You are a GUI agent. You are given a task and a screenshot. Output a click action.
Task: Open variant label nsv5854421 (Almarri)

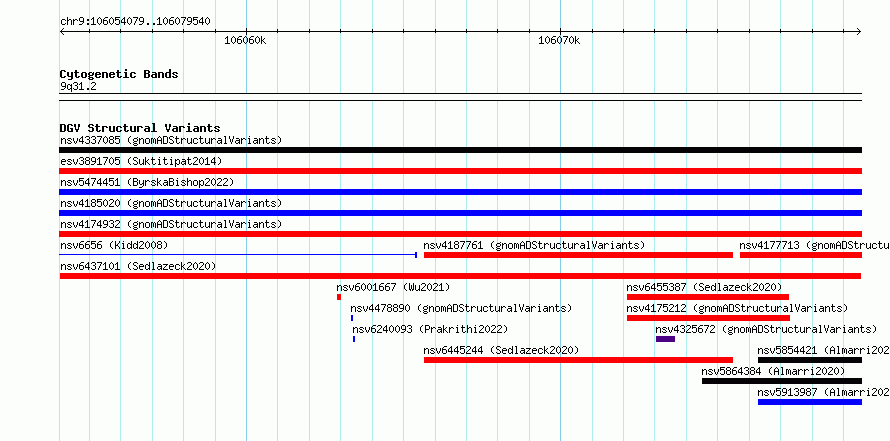pyautogui.click(x=823, y=350)
